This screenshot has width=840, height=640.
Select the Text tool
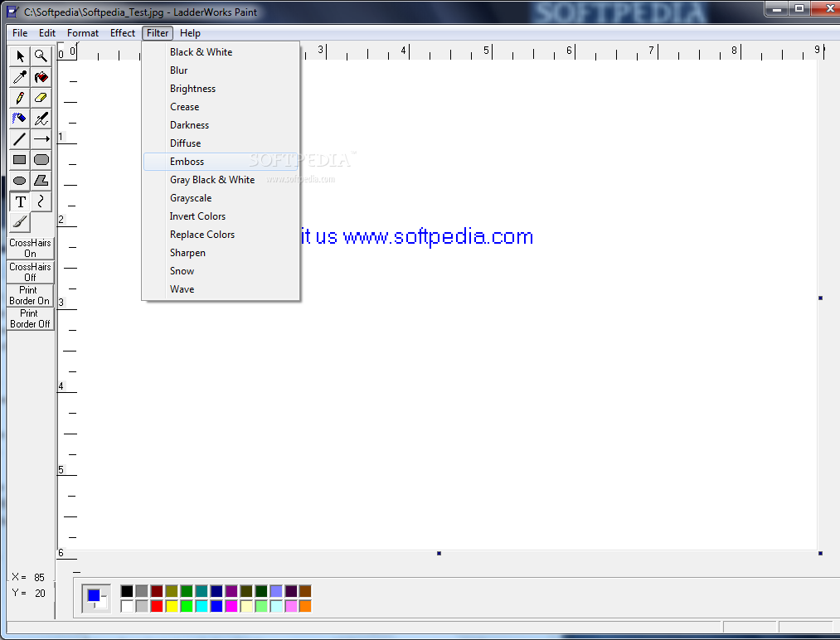pyautogui.click(x=20, y=201)
